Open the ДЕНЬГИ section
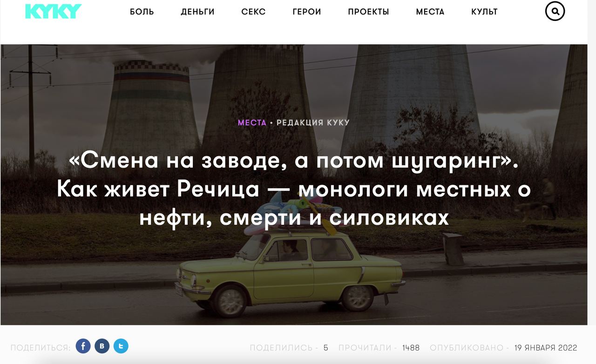The height and width of the screenshot is (364, 596). click(x=197, y=12)
